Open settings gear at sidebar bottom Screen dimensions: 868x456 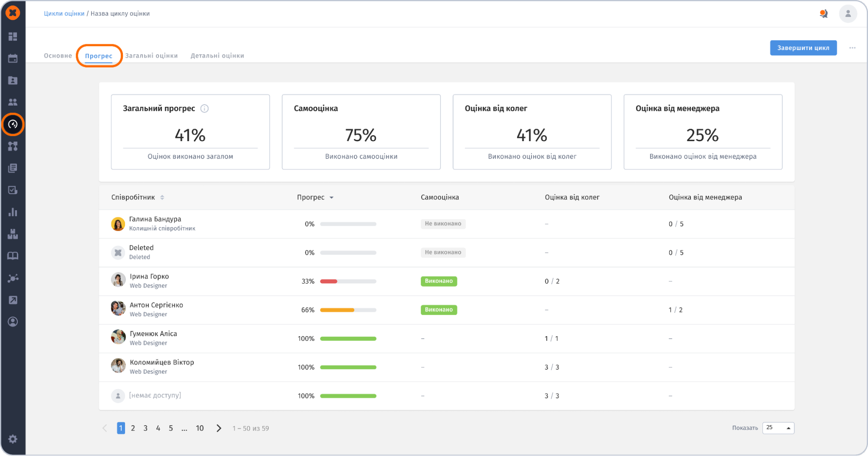pyautogui.click(x=13, y=439)
